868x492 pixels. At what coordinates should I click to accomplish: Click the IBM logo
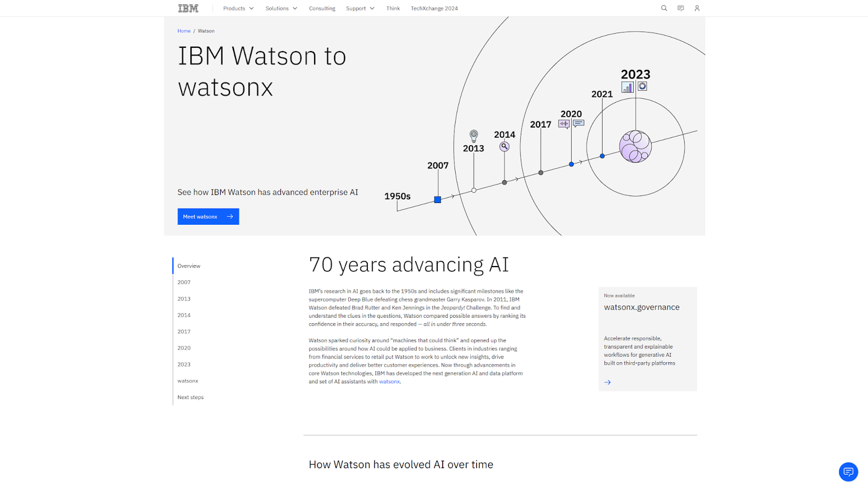coord(188,8)
